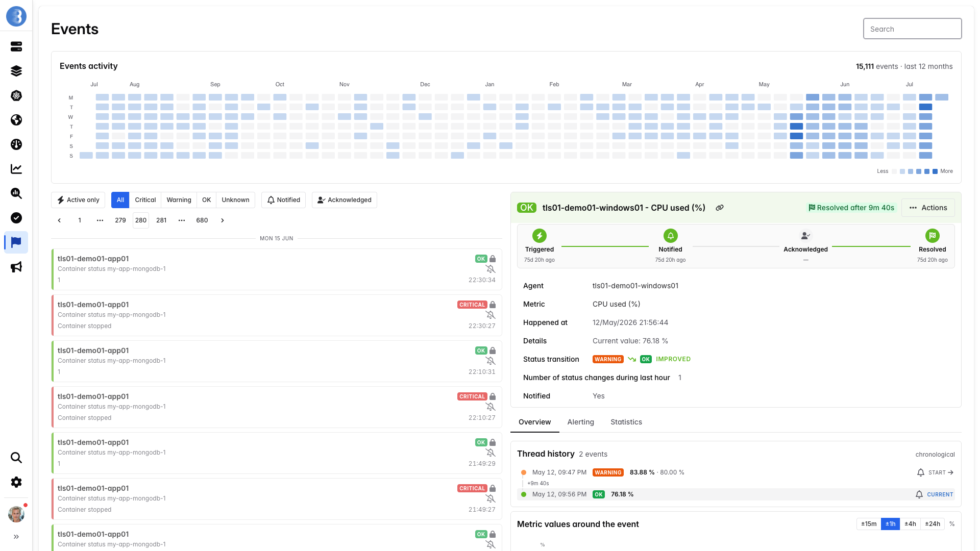The width and height of the screenshot is (980, 551).
Task: Click the chronological sort label
Action: pos(935,455)
